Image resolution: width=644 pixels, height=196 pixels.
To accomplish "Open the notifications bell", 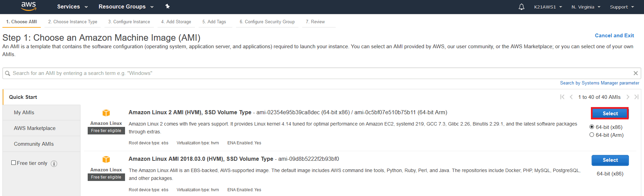I will point(521,7).
